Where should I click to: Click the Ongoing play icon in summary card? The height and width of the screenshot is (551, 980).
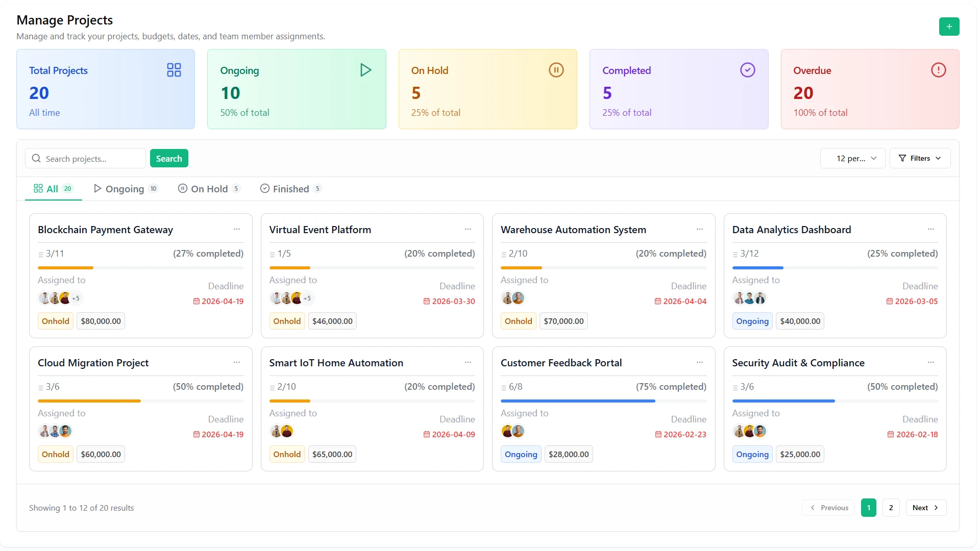tap(365, 70)
